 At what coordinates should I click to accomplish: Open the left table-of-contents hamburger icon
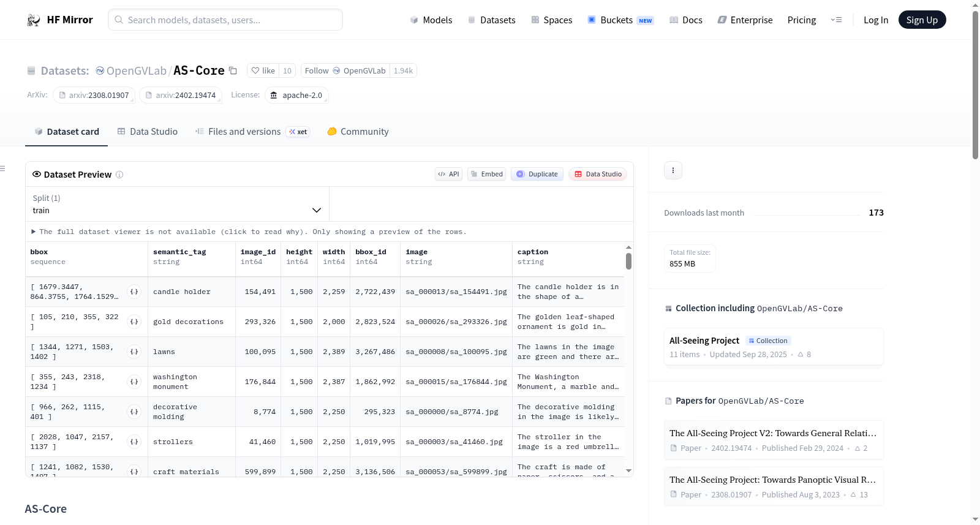point(2,168)
